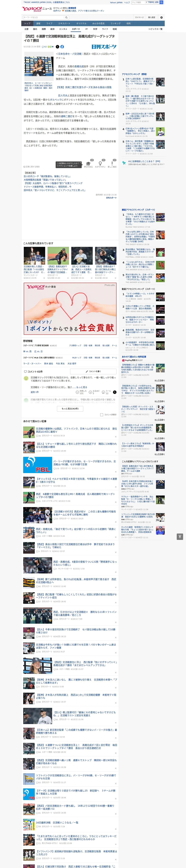This screenshot has width=186, height=868.
Task: Open the ヘルプ link in header
Action: (127, 2)
